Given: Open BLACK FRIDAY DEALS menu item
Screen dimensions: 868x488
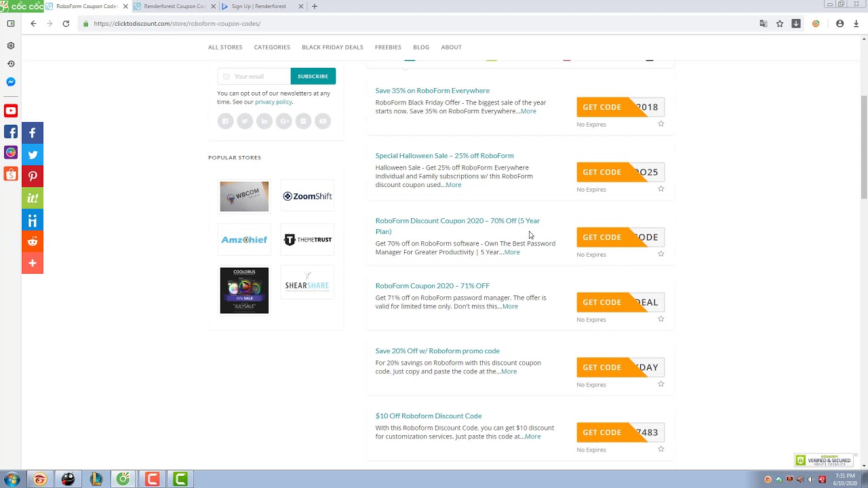Looking at the screenshot, I should 332,47.
